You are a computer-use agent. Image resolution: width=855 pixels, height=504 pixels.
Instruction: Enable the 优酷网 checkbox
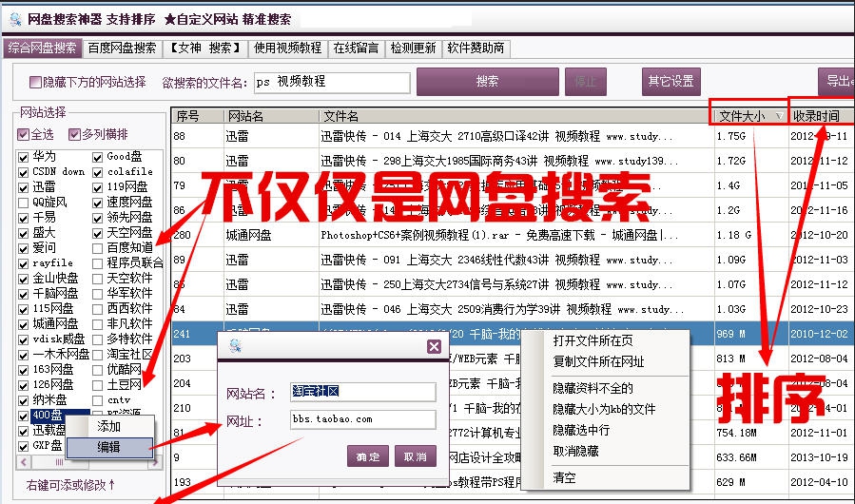tap(97, 370)
